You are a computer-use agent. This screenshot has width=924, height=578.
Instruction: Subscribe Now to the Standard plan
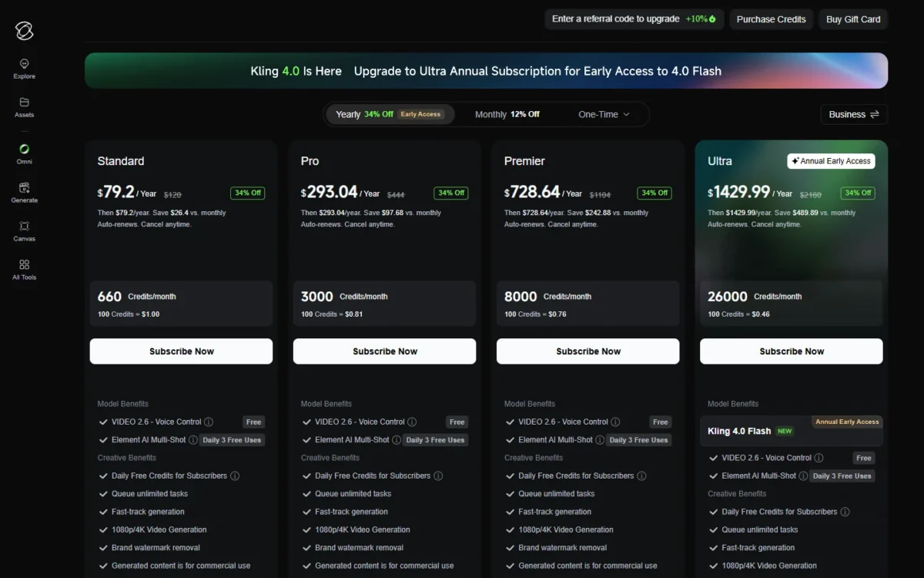[x=181, y=351]
